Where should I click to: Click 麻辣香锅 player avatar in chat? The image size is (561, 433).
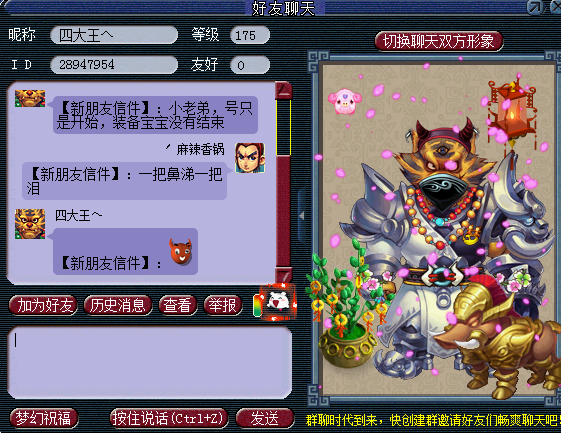pyautogui.click(x=250, y=157)
